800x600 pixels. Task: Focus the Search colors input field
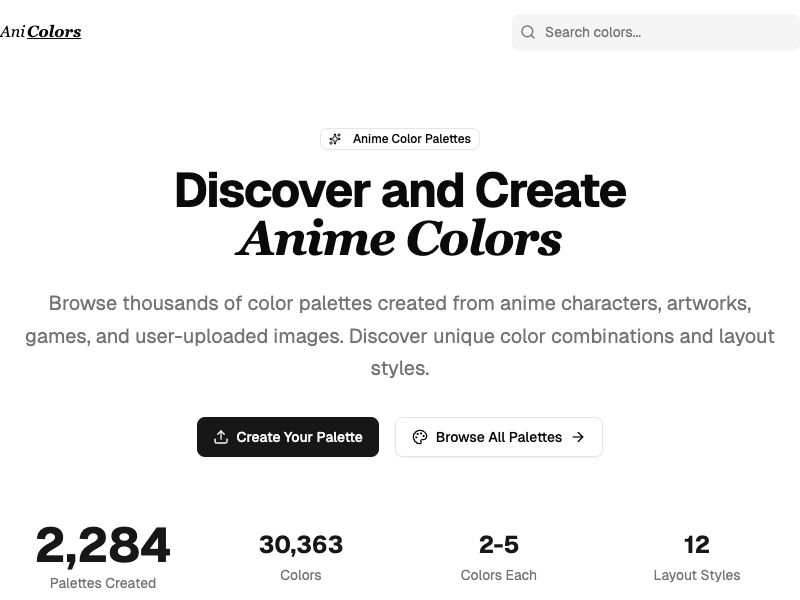click(660, 32)
